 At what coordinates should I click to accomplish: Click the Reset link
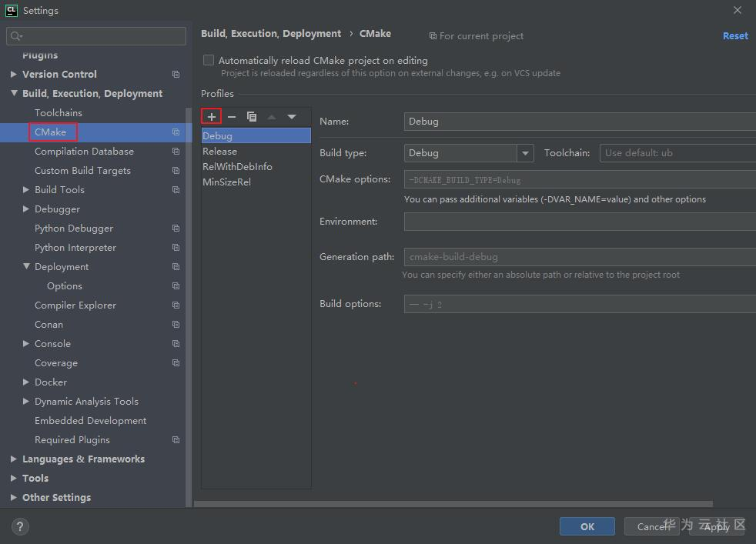(734, 35)
